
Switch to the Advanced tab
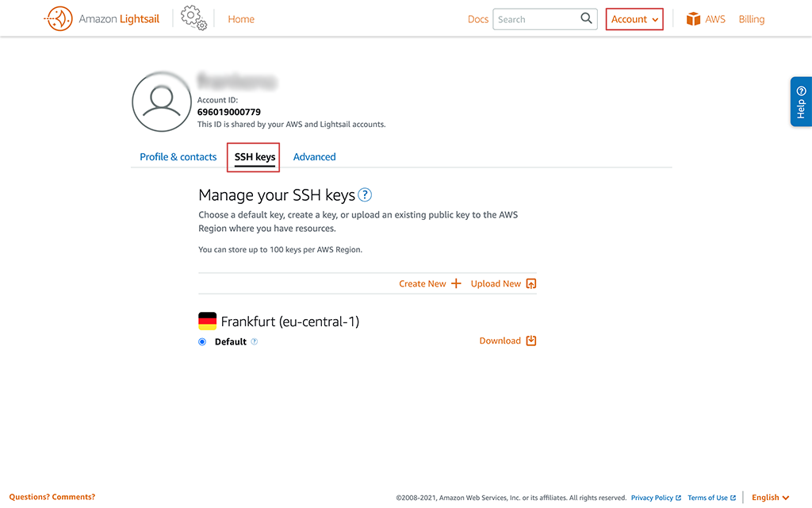pos(314,157)
